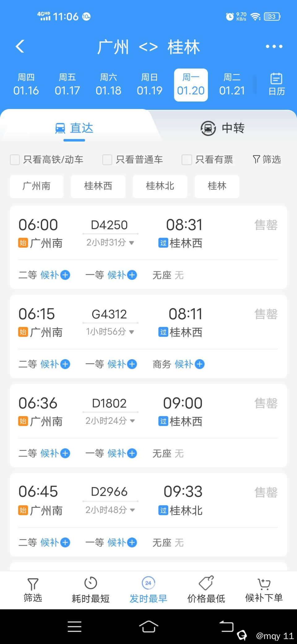Enable the 只看普通车 checkbox

tap(107, 160)
